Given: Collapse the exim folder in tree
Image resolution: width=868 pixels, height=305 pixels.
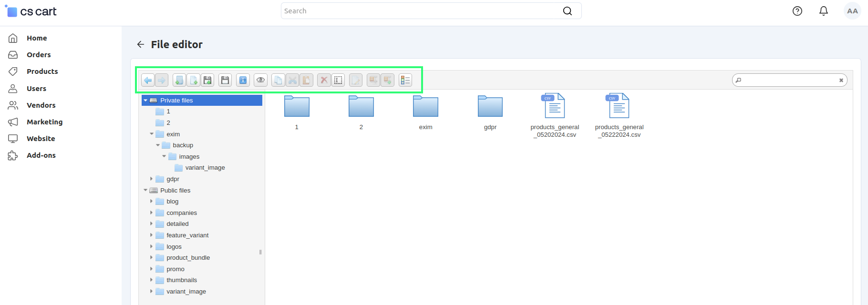Looking at the screenshot, I should [152, 134].
